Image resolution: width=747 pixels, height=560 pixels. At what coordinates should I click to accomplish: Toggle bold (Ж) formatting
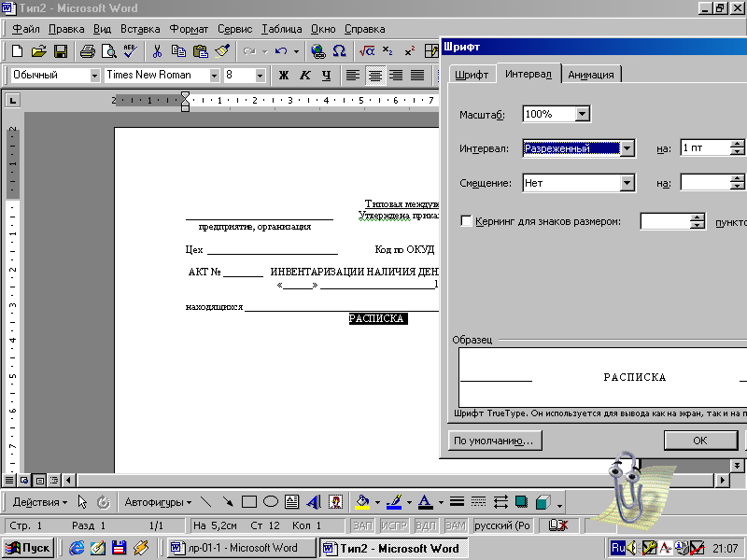click(284, 76)
